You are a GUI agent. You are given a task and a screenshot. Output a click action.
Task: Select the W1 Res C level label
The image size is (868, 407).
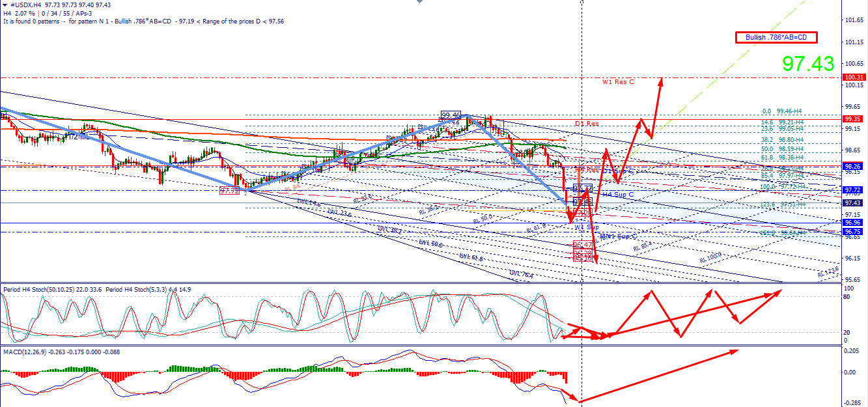point(618,82)
